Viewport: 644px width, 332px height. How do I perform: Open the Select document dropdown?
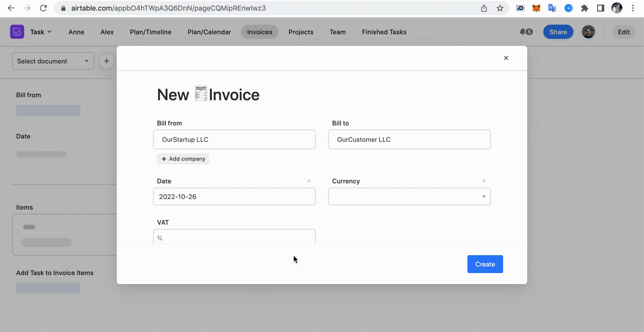(x=53, y=61)
